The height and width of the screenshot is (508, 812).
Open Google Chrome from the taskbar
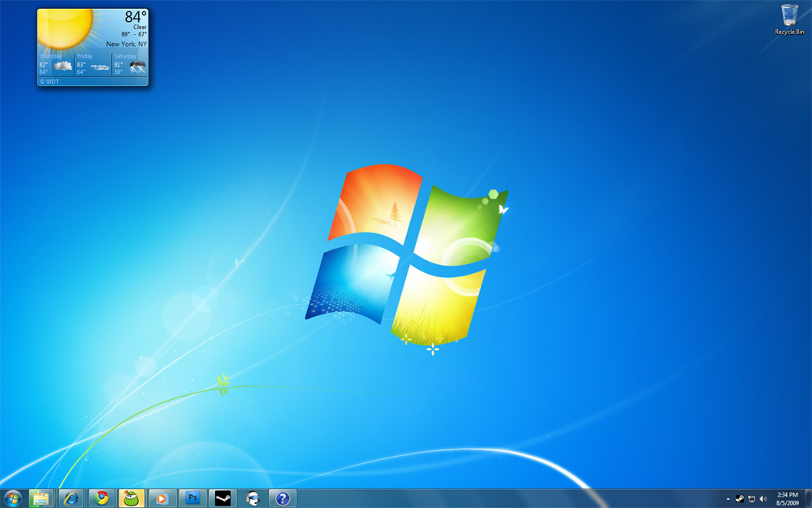pos(101,498)
